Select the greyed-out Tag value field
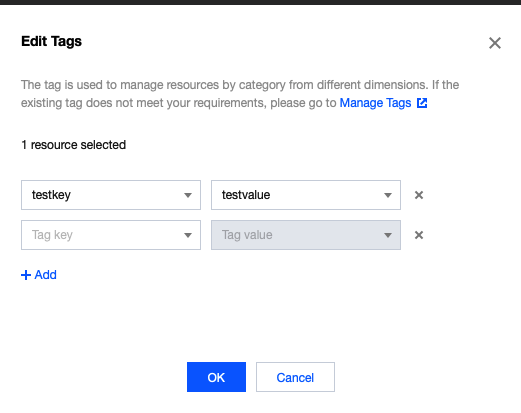The width and height of the screenshot is (521, 413). point(306,235)
